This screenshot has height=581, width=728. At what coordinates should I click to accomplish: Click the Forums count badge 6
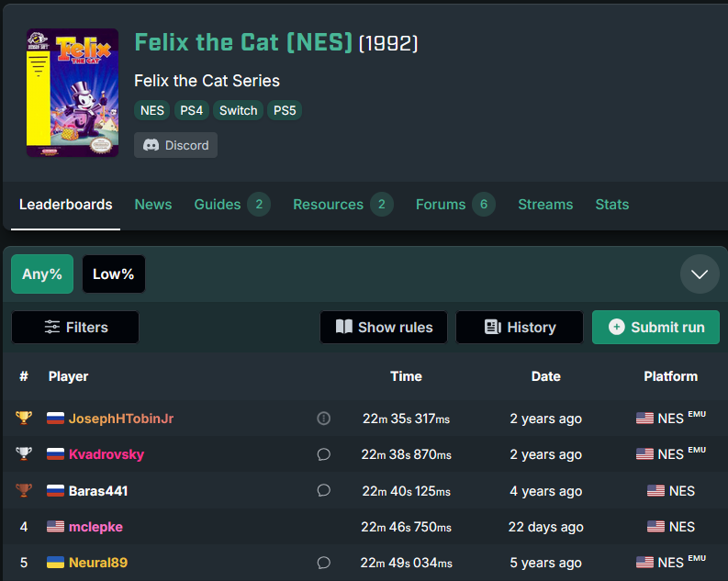[x=484, y=205]
